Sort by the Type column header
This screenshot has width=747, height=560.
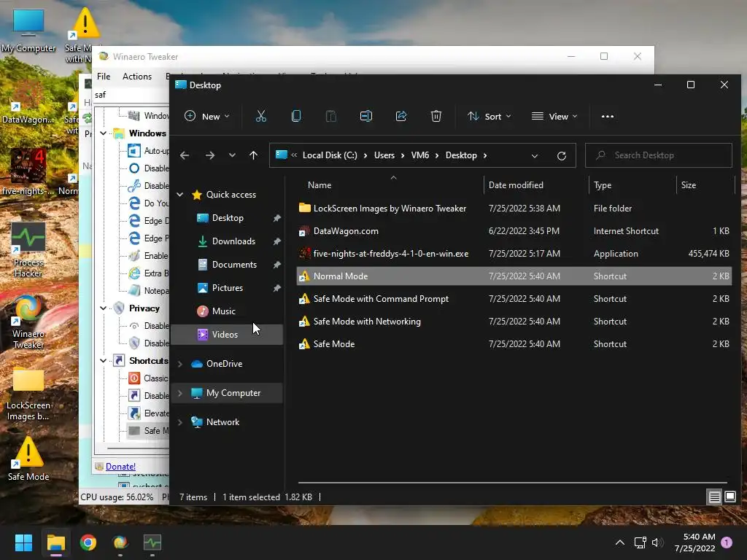(603, 185)
